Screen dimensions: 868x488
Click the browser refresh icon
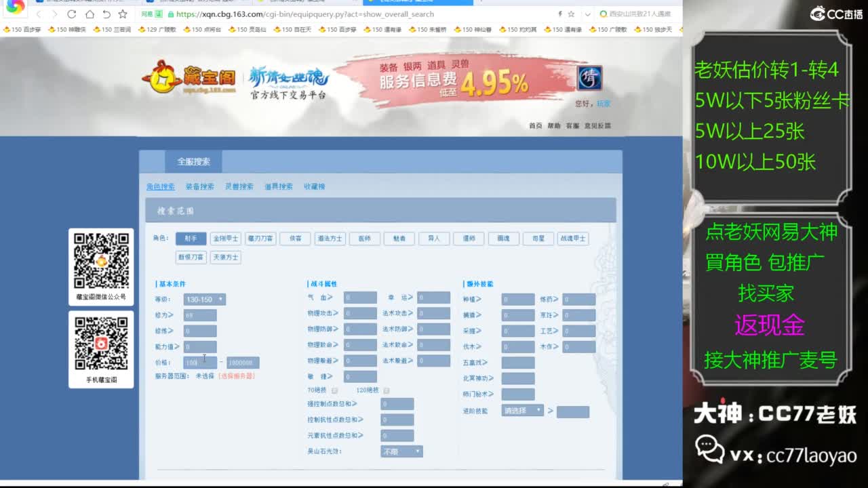pyautogui.click(x=71, y=14)
